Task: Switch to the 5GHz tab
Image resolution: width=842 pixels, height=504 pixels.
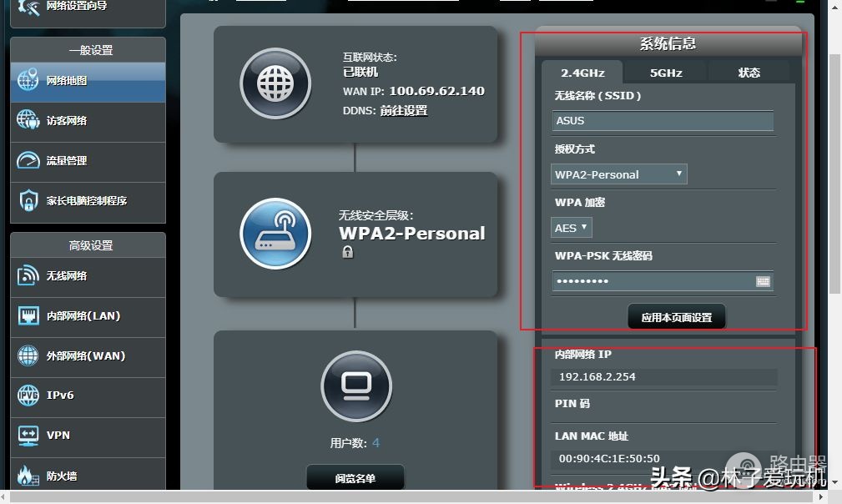Action: [x=666, y=73]
